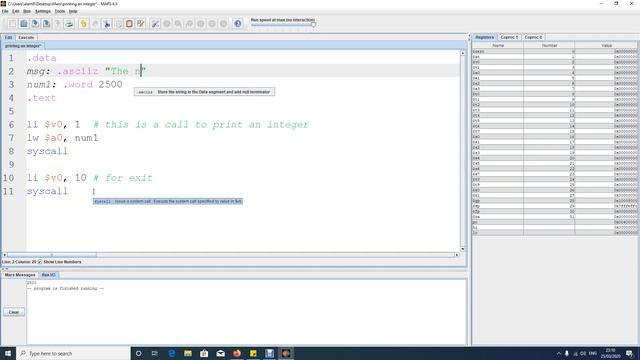
Task: Assemble the program with the wrench icon
Action: [155, 24]
